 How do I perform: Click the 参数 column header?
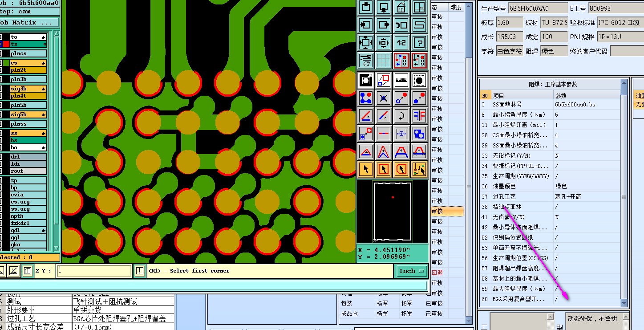587,95
